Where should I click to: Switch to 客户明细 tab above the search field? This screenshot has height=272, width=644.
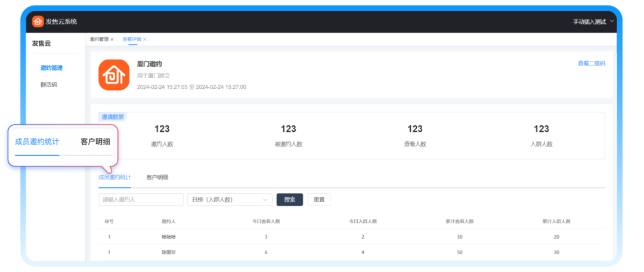pyautogui.click(x=157, y=177)
